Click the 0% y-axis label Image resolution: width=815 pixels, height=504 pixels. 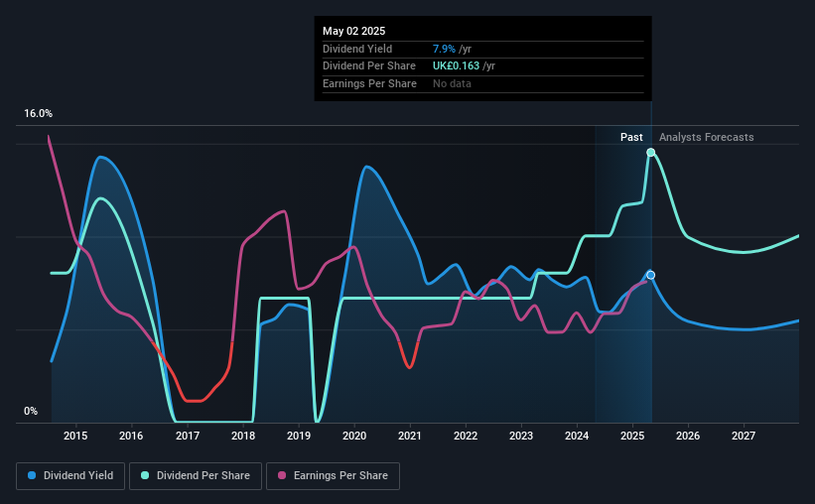pos(31,411)
